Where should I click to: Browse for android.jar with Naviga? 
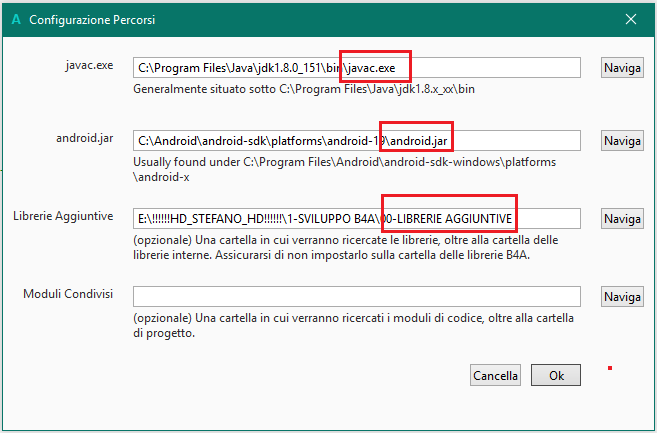pos(622,140)
